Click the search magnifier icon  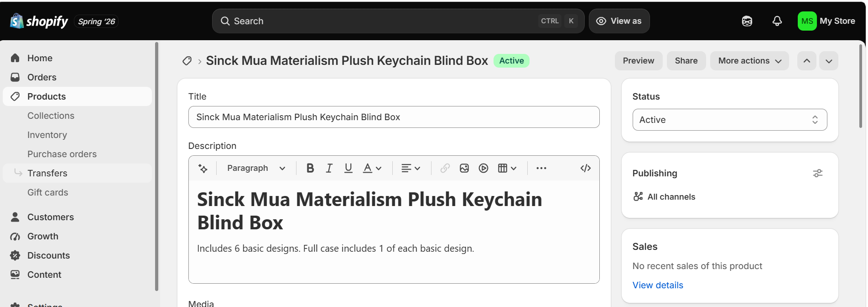click(225, 21)
